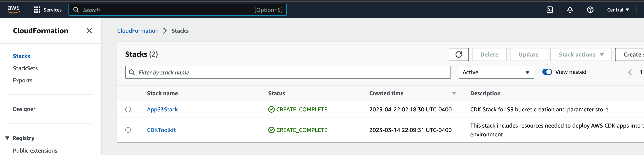Click the CloudFormation breadcrumb link
644x155 pixels.
pos(138,31)
